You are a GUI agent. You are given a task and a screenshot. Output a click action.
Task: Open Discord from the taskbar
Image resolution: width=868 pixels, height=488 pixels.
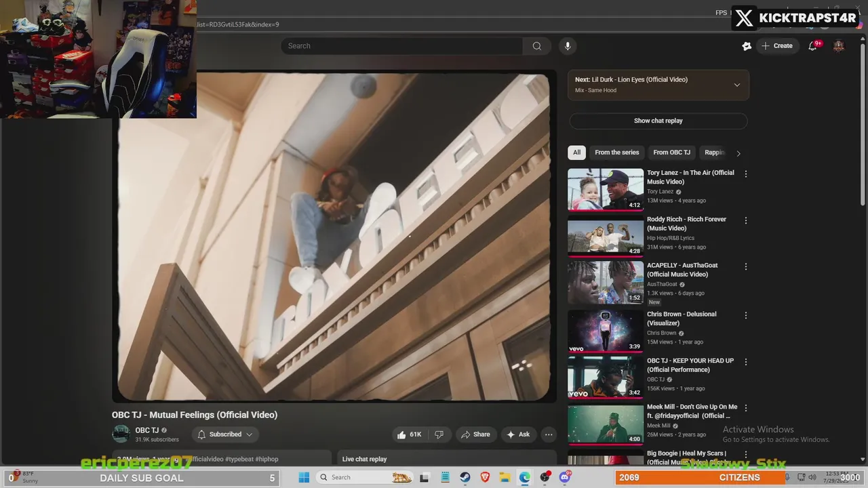565,477
